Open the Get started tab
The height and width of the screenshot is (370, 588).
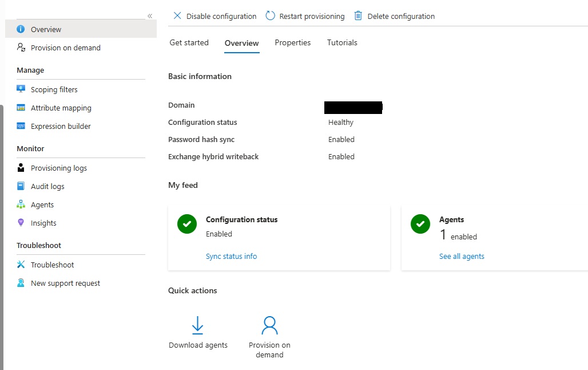[x=189, y=42]
